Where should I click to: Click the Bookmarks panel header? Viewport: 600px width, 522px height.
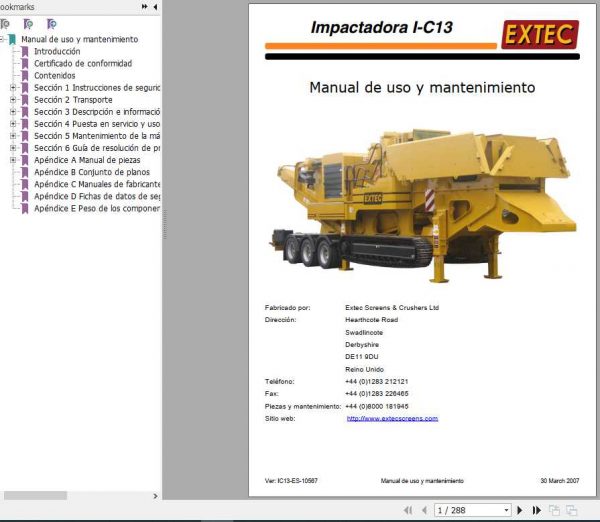[x=17, y=7]
